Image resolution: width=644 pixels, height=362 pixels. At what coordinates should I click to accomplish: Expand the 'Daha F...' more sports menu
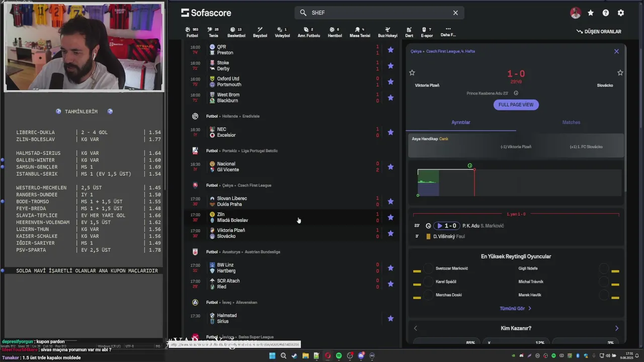pyautogui.click(x=448, y=32)
